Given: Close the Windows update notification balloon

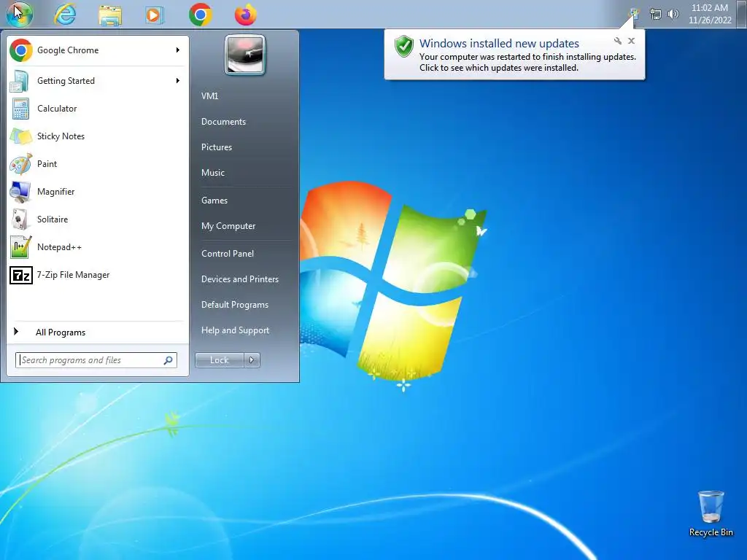Looking at the screenshot, I should pos(631,41).
